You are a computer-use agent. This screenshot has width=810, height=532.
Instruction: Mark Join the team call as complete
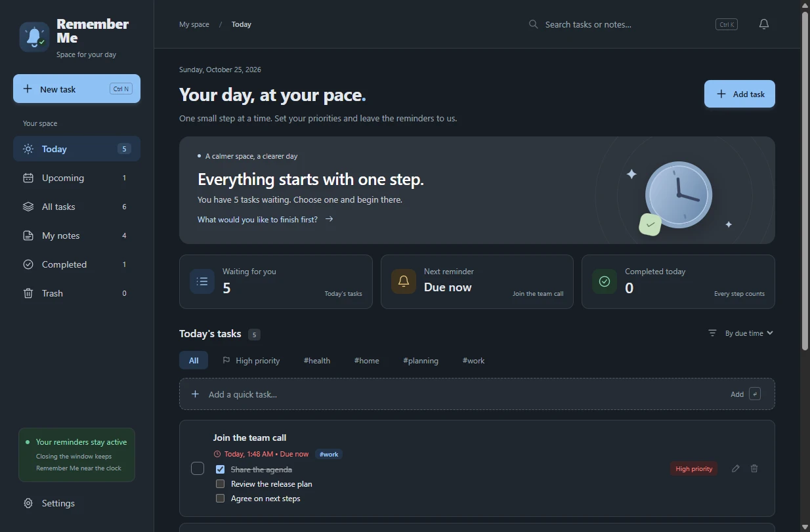coord(198,468)
